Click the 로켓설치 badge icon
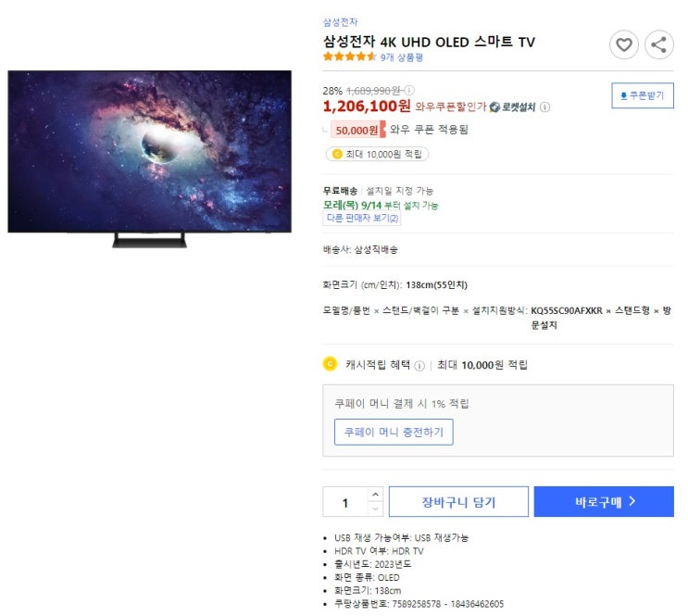 495,107
